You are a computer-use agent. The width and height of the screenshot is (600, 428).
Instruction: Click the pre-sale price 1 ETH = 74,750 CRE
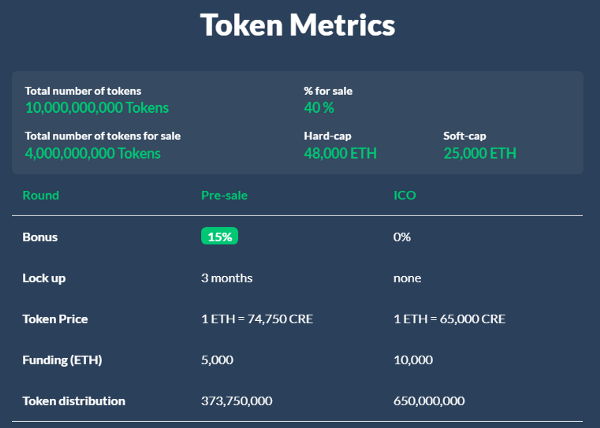tap(257, 319)
